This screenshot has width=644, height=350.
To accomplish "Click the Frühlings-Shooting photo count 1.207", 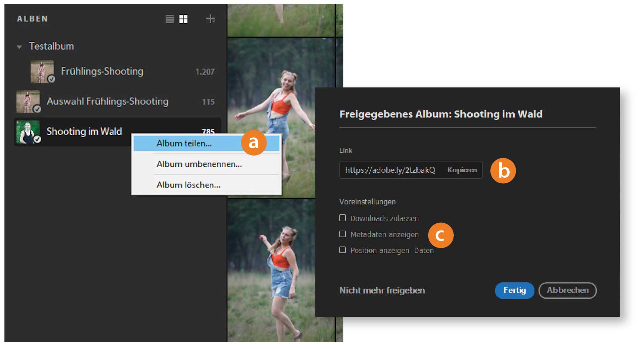I will pos(205,72).
